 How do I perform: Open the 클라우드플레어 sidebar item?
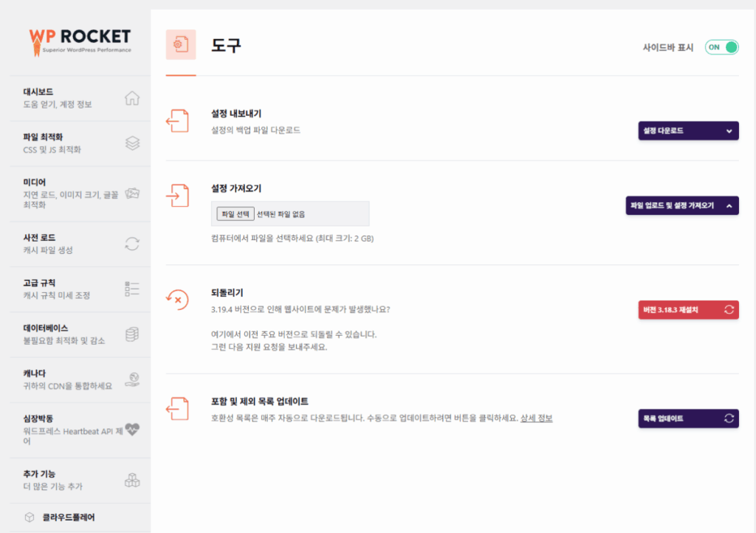pyautogui.click(x=67, y=517)
